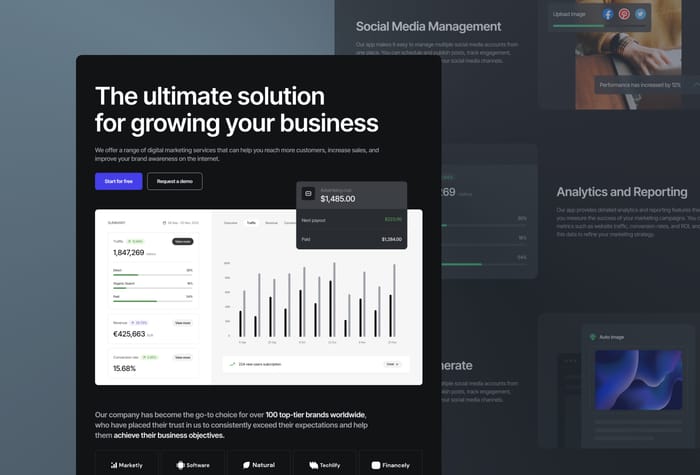
Task: Click the Facebook icon in Upload image card
Action: click(608, 14)
